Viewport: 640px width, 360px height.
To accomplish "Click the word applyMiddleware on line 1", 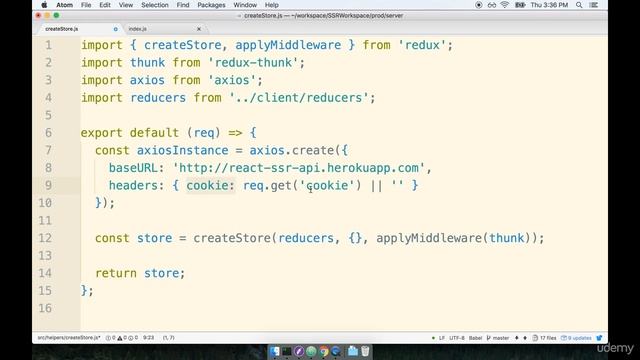I will (288, 45).
